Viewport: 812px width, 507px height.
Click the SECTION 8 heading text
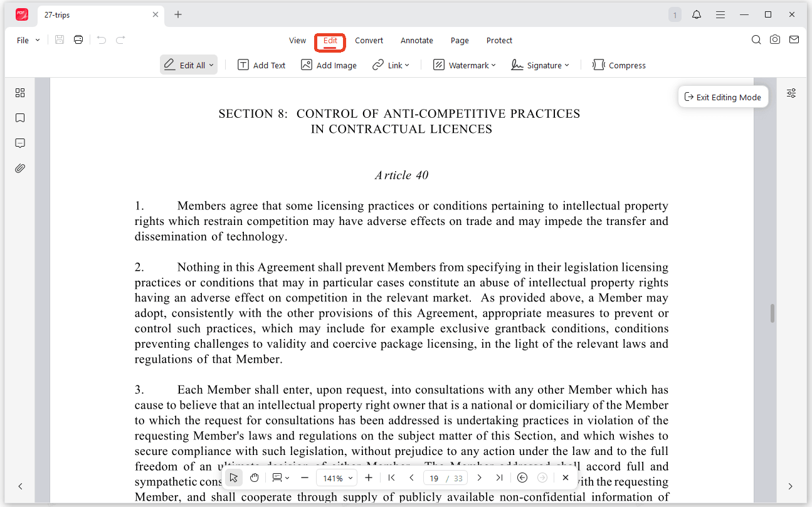pyautogui.click(x=399, y=122)
